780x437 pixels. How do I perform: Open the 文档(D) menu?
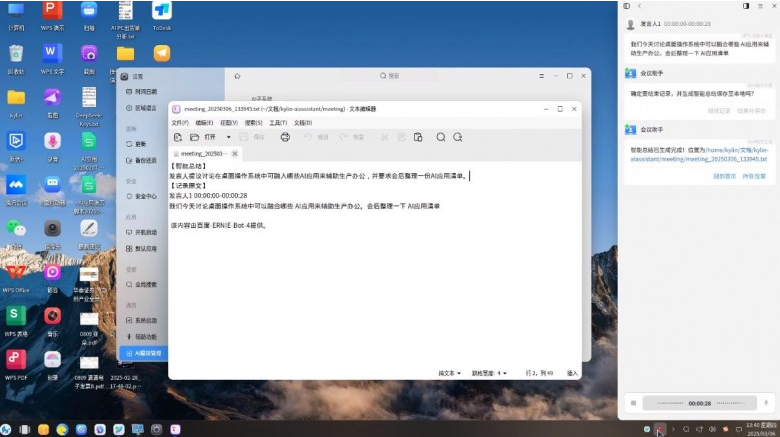303,122
